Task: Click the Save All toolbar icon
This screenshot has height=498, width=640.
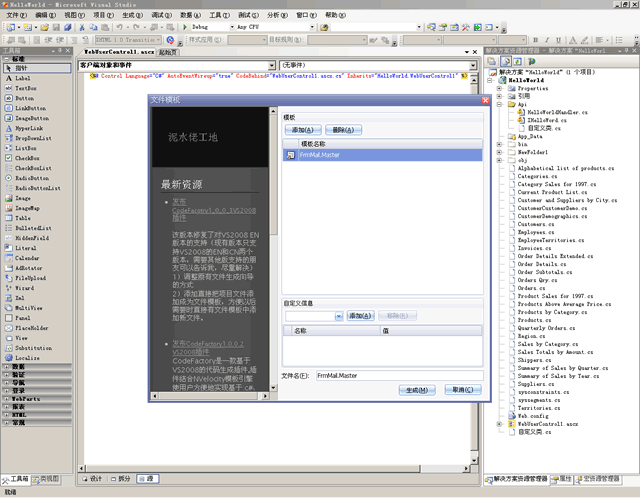Action: point(68,27)
